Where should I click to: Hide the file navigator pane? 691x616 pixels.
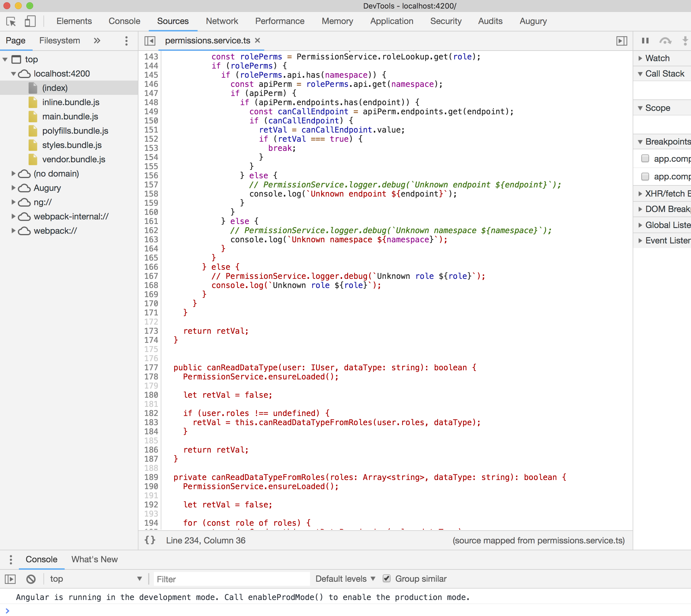pyautogui.click(x=150, y=41)
